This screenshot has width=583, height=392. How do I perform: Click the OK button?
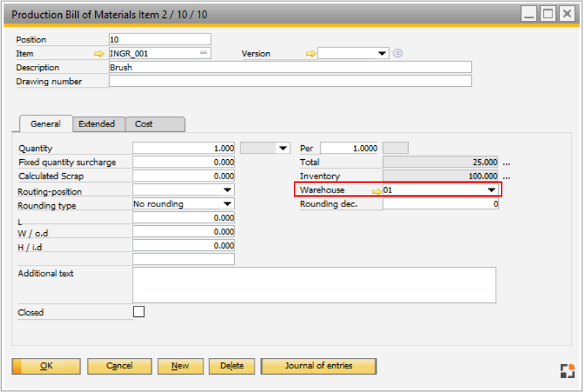pos(46,366)
